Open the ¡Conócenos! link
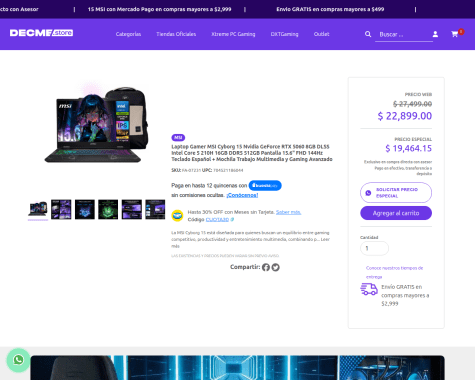The image size is (475, 380). 242,195
